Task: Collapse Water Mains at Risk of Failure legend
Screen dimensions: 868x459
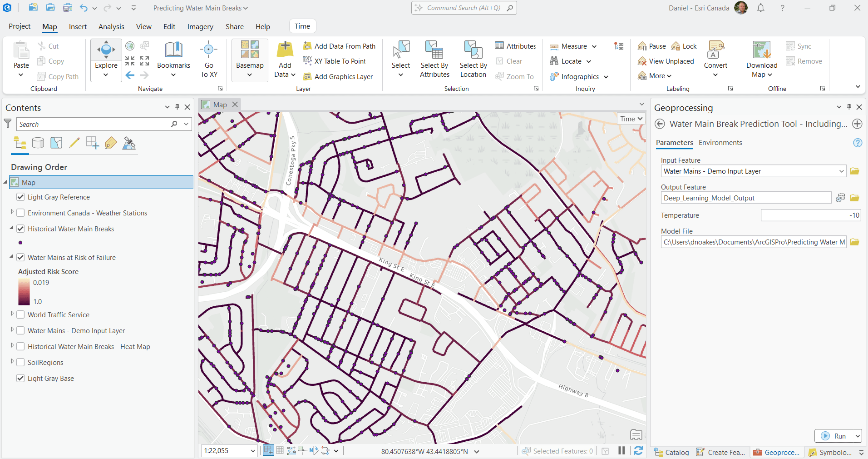Action: coord(11,256)
